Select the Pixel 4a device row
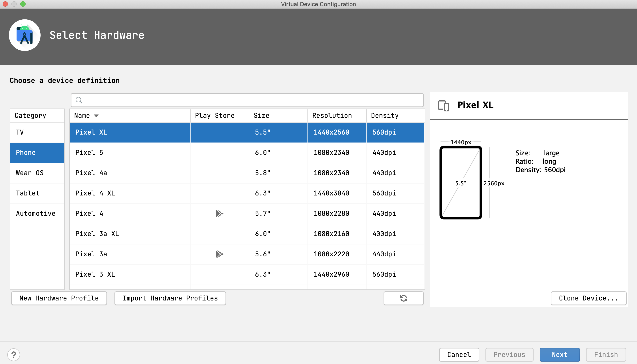The height and width of the screenshot is (364, 637). (247, 173)
